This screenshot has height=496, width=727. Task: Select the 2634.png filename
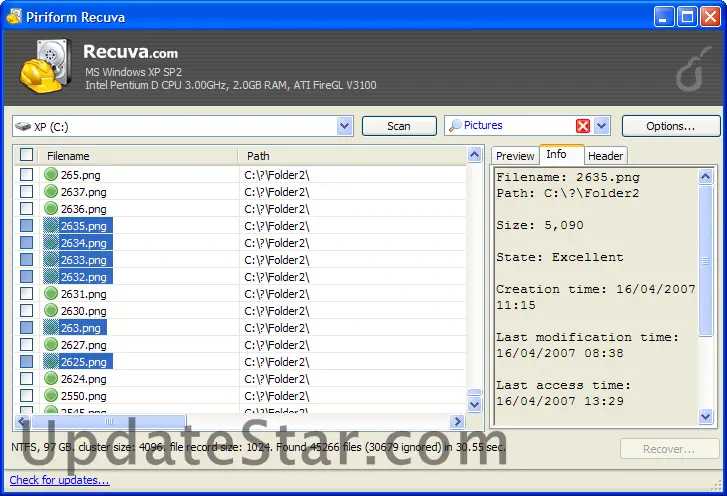83,243
